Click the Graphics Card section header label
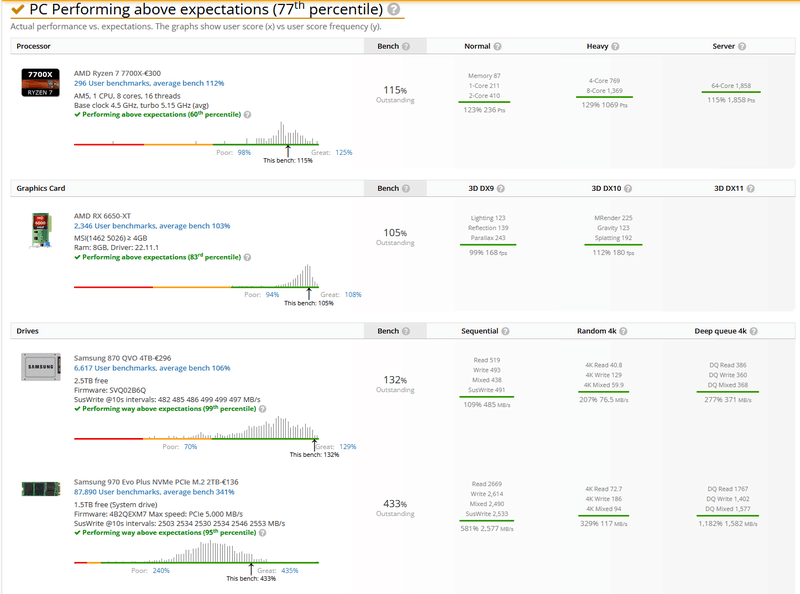Screen dimensions: 800x594 click(x=41, y=188)
